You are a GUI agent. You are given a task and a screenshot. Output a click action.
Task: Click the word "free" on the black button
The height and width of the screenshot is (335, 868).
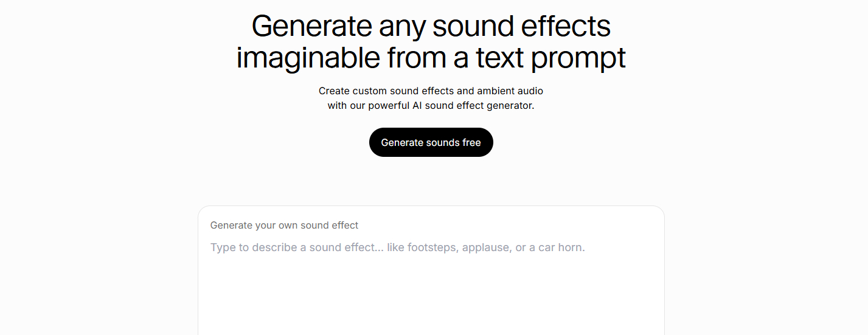point(471,143)
